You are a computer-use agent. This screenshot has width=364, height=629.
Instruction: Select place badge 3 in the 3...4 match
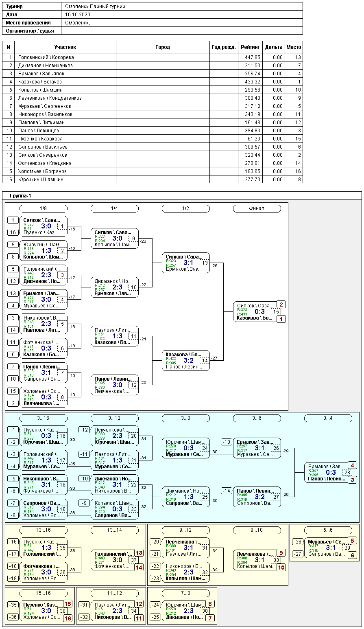[x=352, y=480]
